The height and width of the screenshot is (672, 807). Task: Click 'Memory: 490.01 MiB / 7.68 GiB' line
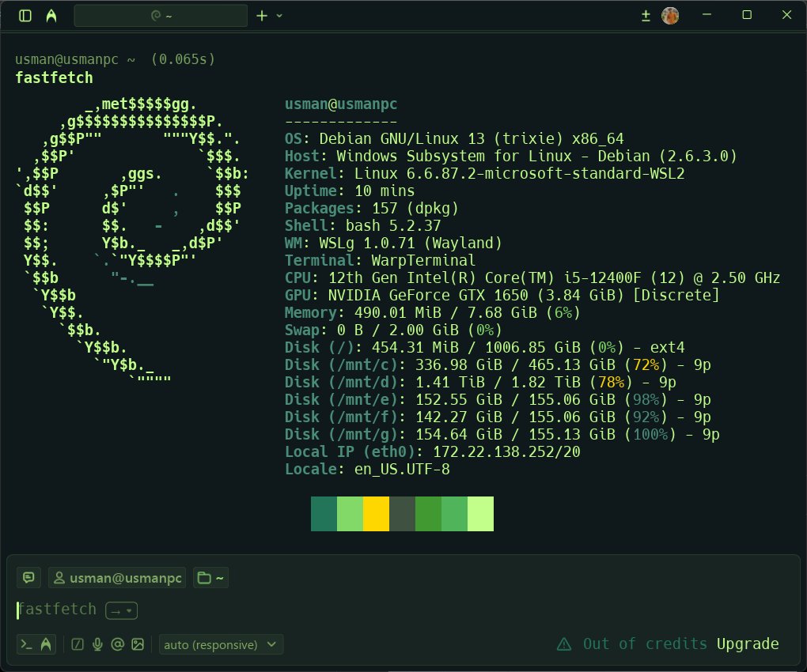point(432,312)
